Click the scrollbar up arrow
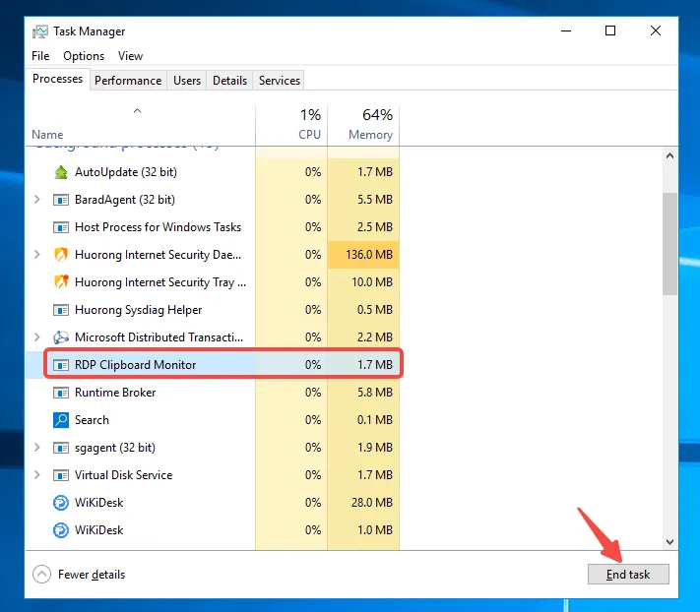Viewport: 700px width, 612px height. [669, 156]
